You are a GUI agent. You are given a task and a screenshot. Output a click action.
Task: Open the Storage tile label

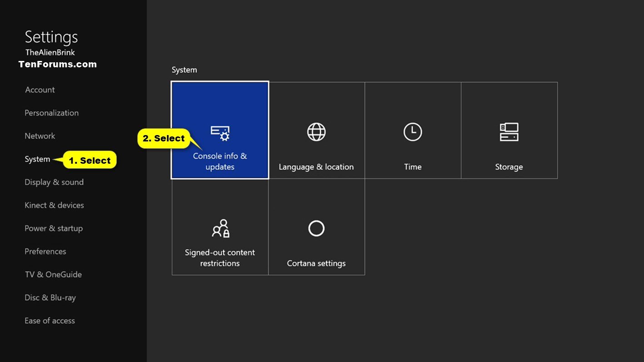[509, 167]
